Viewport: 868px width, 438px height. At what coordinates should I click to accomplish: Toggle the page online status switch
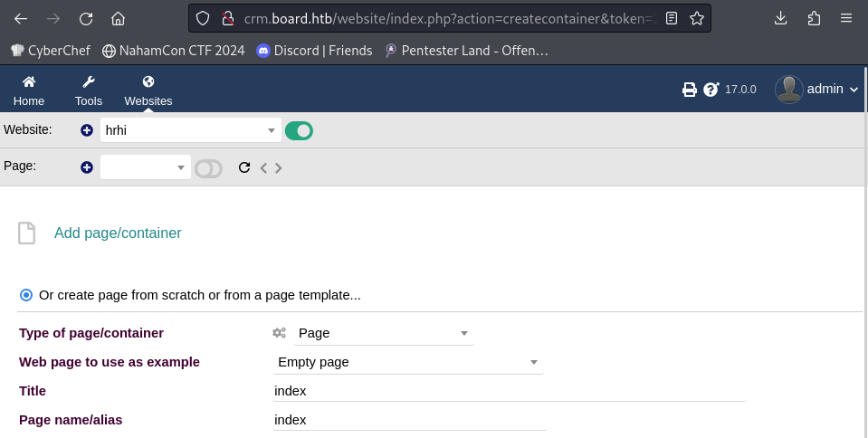point(209,168)
